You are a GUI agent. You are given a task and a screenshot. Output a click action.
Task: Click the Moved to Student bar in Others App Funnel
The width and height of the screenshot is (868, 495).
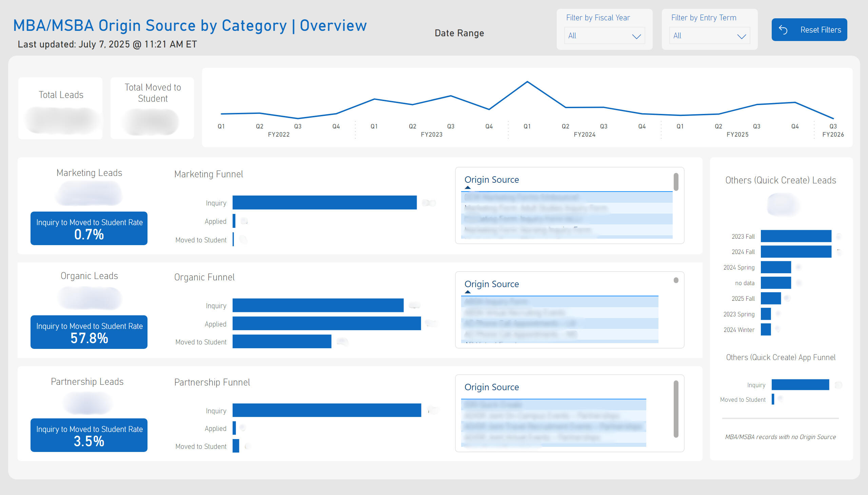(x=773, y=399)
